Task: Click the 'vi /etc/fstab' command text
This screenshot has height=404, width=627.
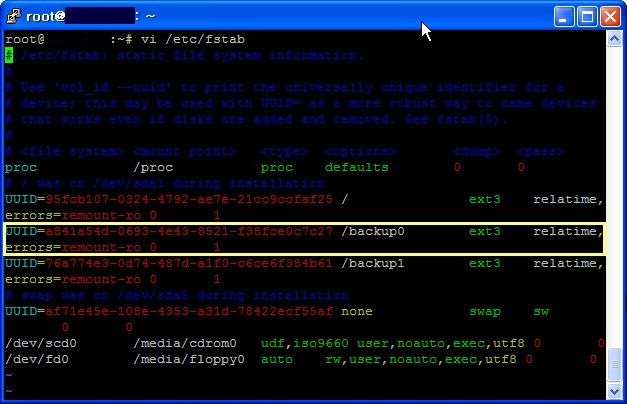Action: (x=193, y=39)
